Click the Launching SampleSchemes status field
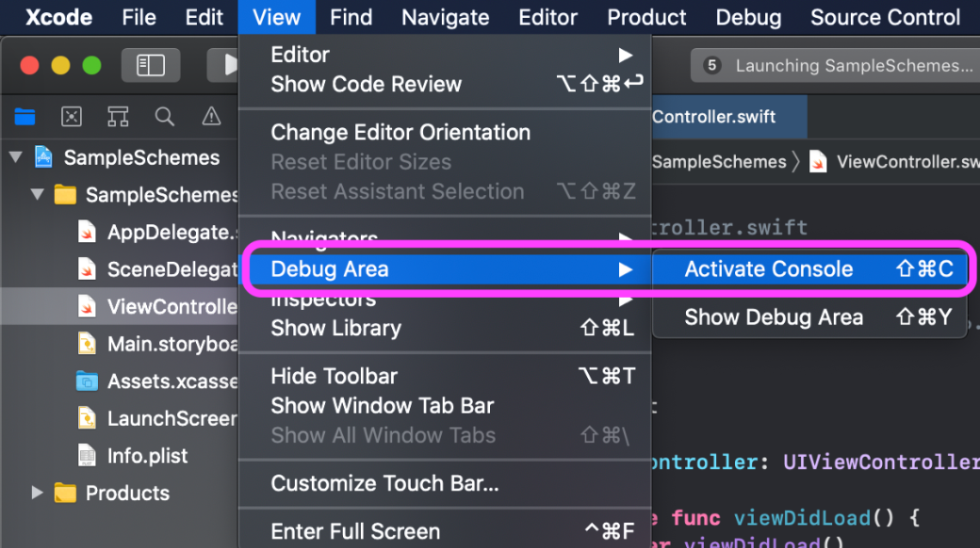Image resolution: width=980 pixels, height=548 pixels. (x=835, y=65)
